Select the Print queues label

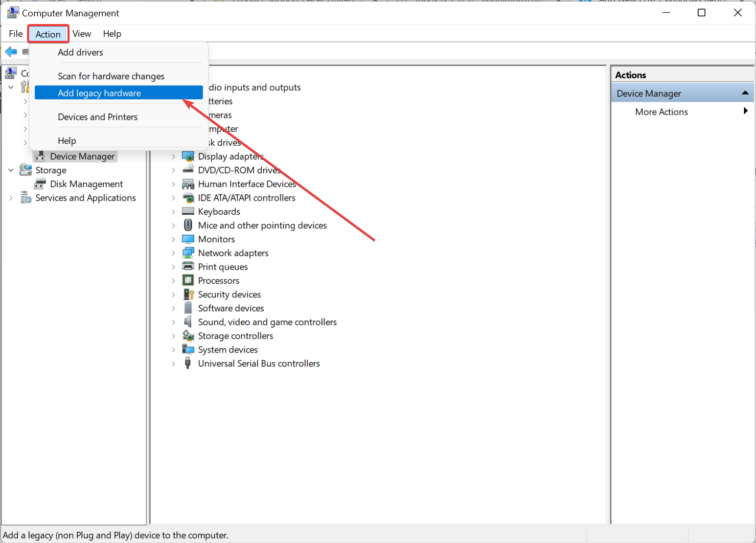(x=223, y=267)
